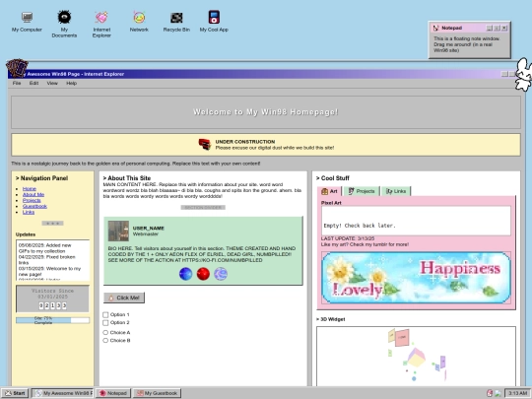The height and width of the screenshot is (399, 532).
Task: Select the Choice A radio button
Action: point(105,333)
